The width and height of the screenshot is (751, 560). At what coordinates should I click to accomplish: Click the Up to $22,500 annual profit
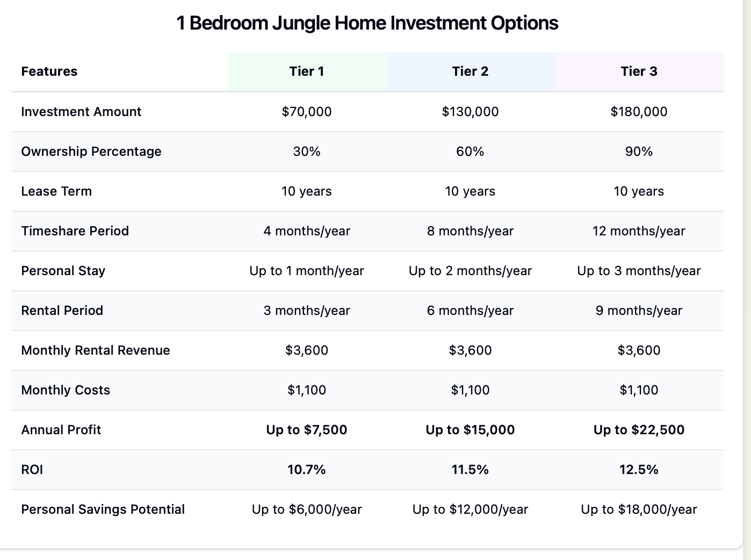[639, 430]
